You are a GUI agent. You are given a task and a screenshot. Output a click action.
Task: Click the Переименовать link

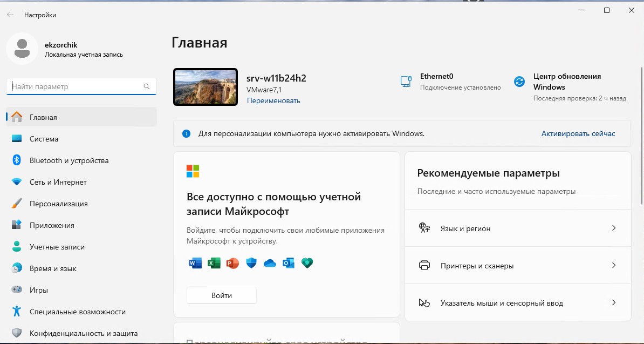point(273,100)
